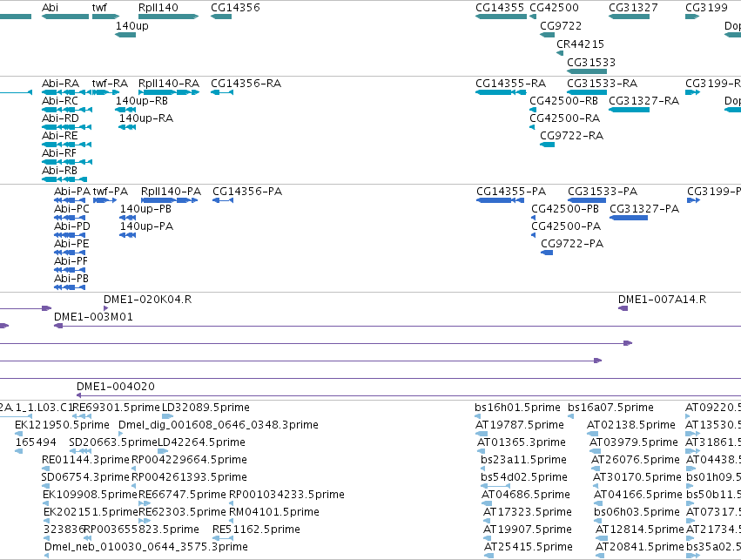Viewport: 741px width, 560px height.
Task: Click the DME1-003M01 label
Action: [93, 317]
